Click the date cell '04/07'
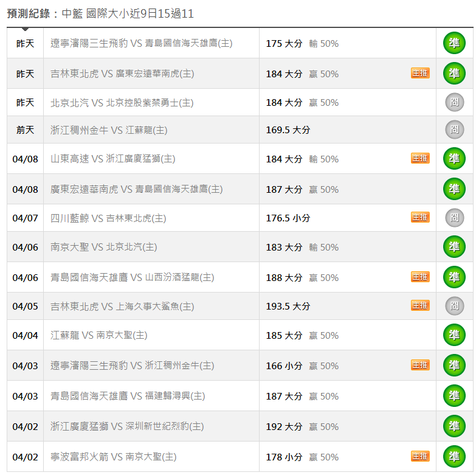The width and height of the screenshot is (476, 475). point(25,218)
